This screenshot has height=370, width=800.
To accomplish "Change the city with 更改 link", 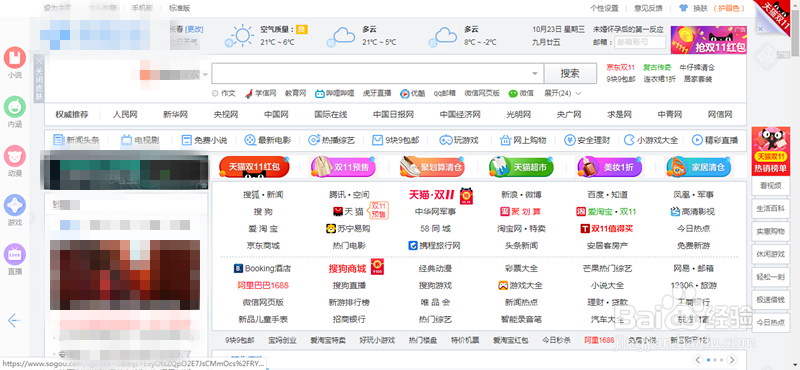I will [194, 29].
